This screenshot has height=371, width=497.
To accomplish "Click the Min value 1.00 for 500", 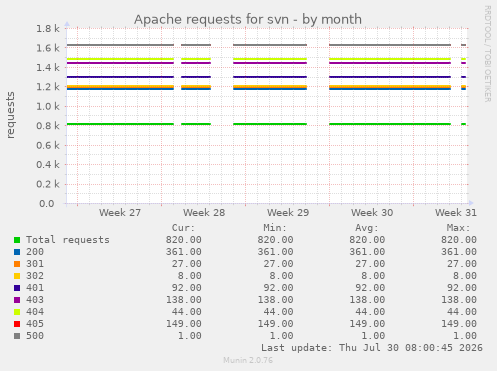I will [282, 336].
